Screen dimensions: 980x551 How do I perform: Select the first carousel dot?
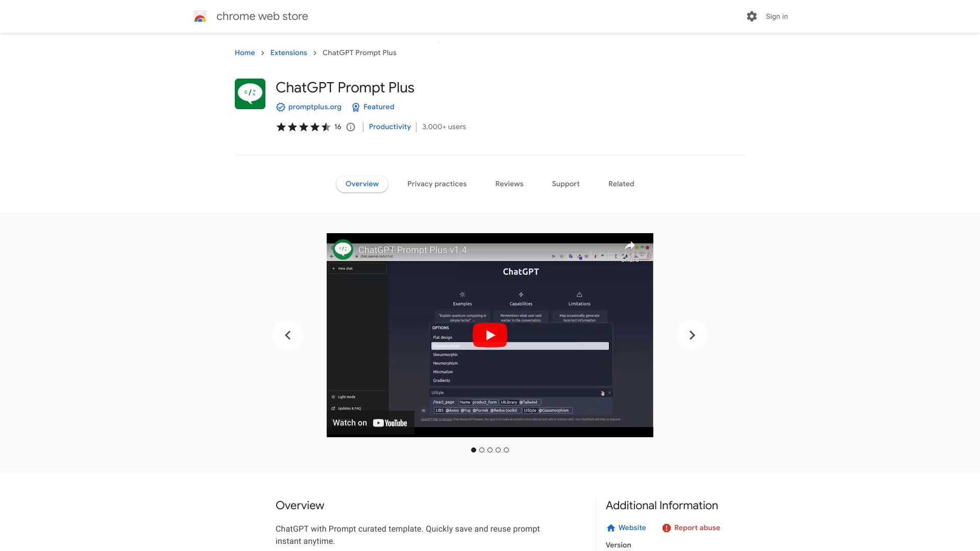(473, 450)
